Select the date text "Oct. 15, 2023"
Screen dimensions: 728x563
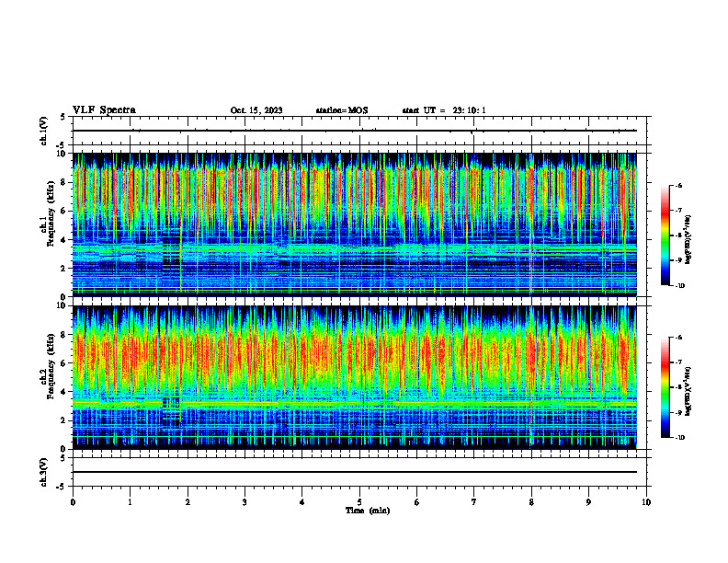point(256,110)
